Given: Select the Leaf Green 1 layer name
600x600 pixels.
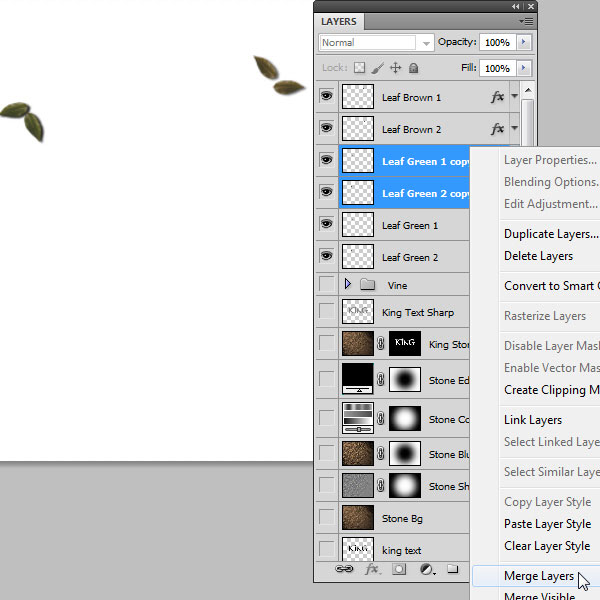Looking at the screenshot, I should coord(410,225).
